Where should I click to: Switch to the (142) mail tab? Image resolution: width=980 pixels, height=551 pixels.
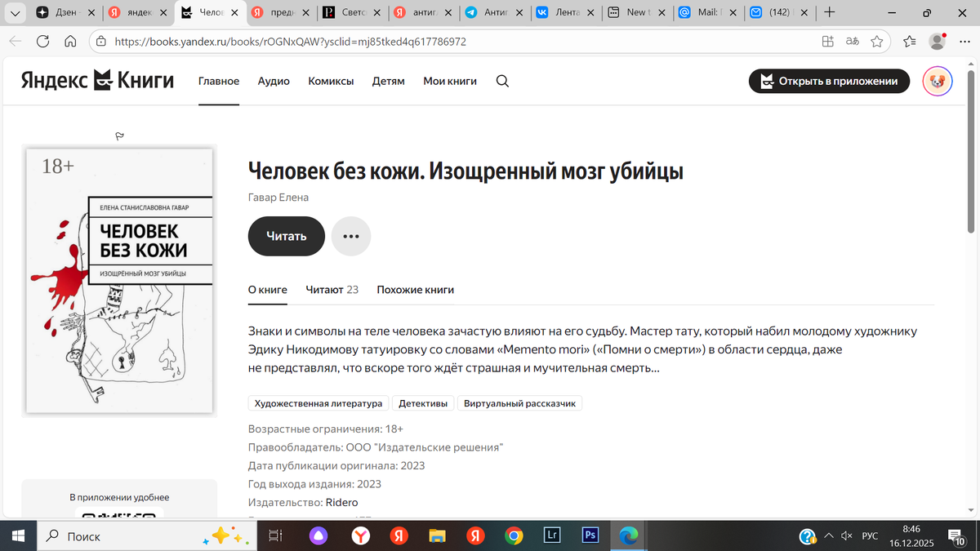[x=780, y=12]
